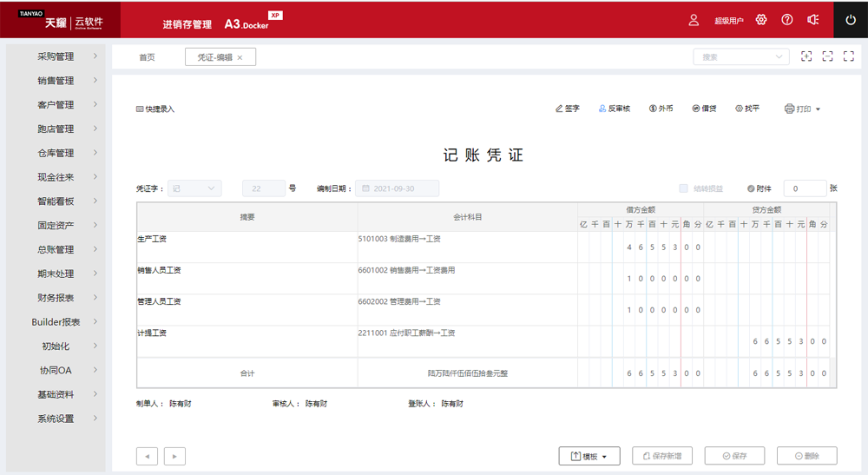Click the speaker announcement icon in header
868x475 pixels.
tap(813, 20)
